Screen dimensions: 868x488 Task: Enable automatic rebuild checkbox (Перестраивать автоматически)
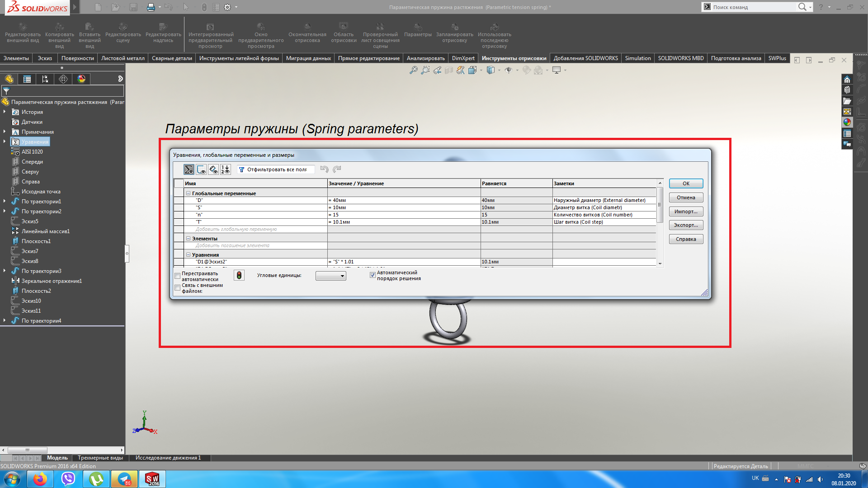click(178, 276)
